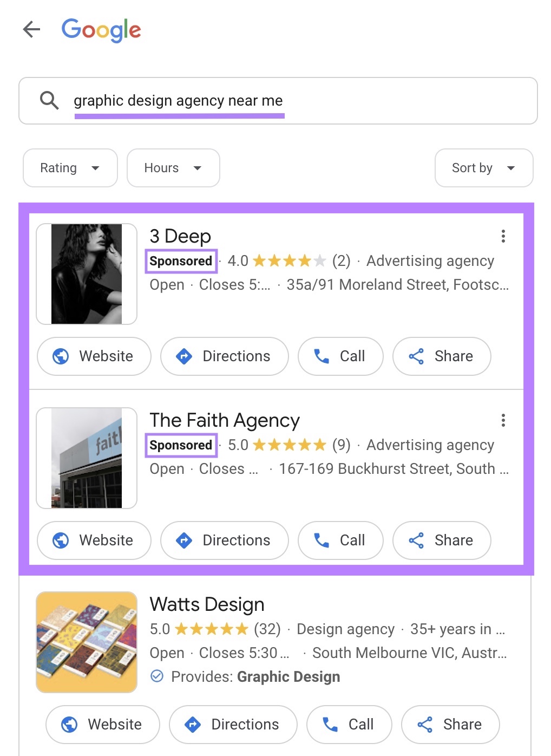Click the search magnifier icon
Viewport: 551px width, 756px height.
point(49,101)
